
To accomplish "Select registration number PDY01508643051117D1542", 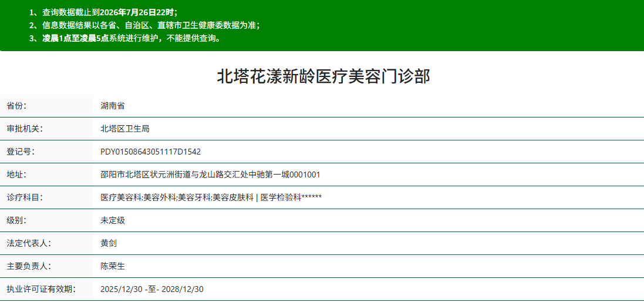I will tap(151, 152).
